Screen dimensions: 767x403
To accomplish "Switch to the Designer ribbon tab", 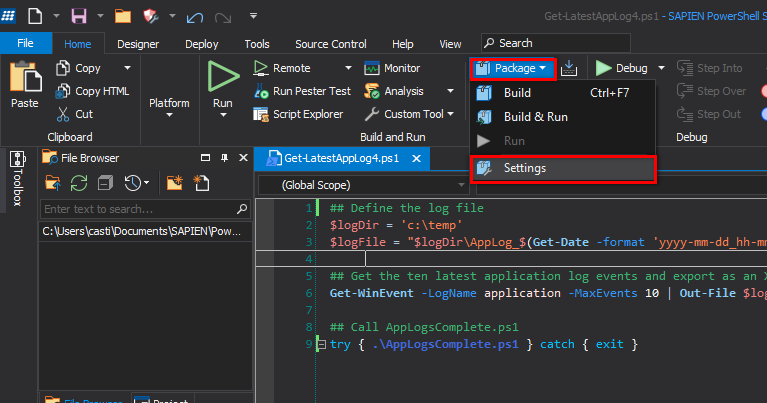I will [138, 44].
